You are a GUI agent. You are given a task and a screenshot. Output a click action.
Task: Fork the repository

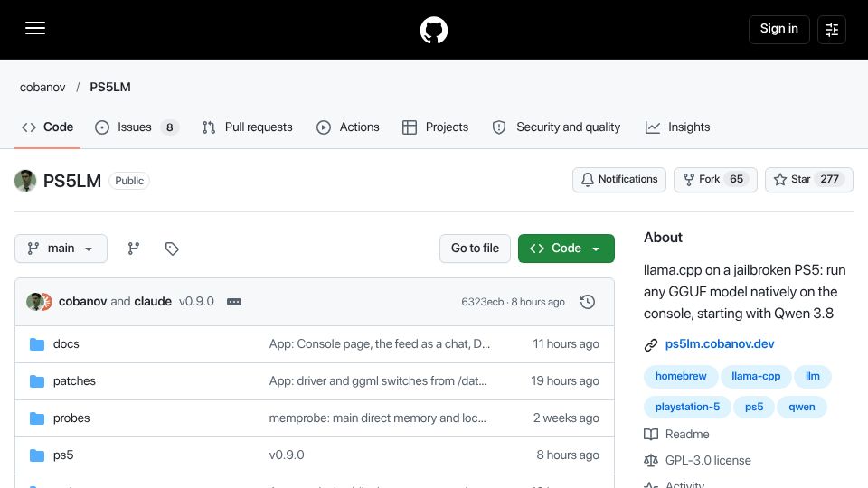click(715, 179)
